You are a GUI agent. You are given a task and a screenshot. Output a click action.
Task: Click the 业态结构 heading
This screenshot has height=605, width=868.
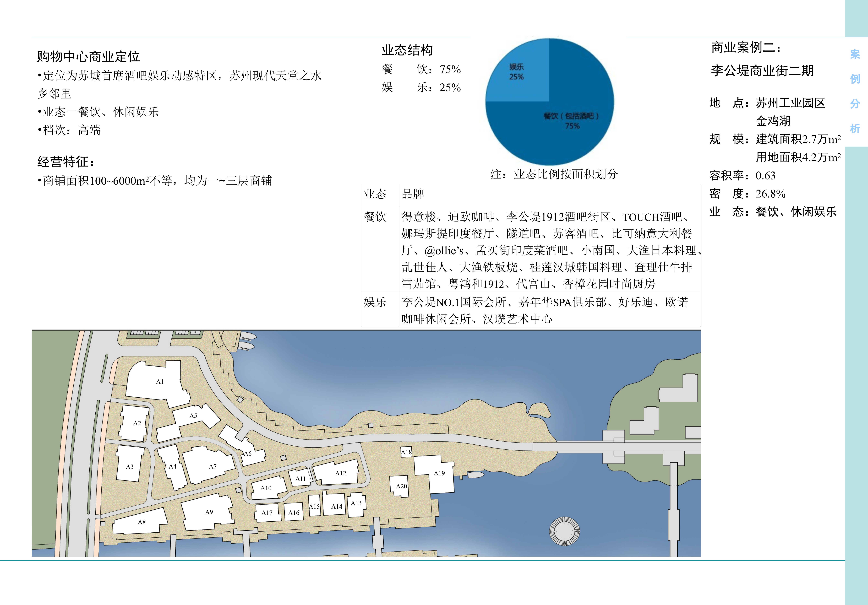pyautogui.click(x=407, y=50)
